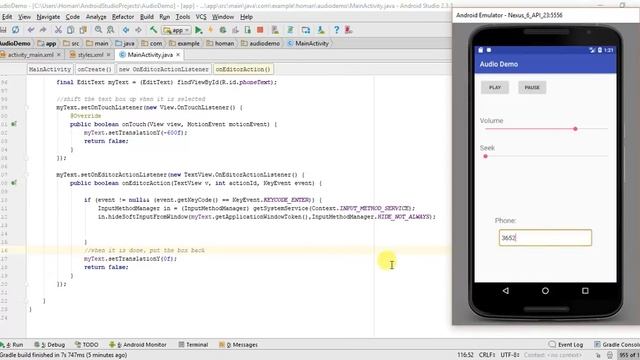Open the Terminal tool window
The width and height of the screenshot is (640, 360).
click(x=193, y=344)
